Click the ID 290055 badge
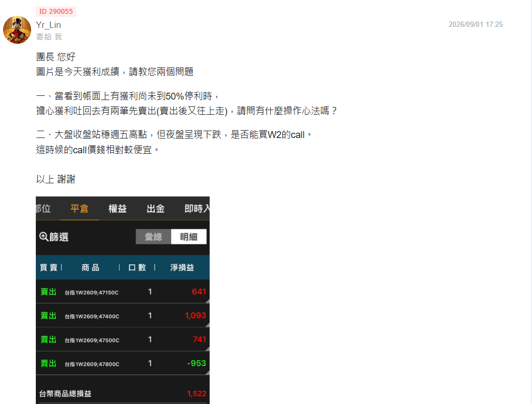This screenshot has width=532, height=404. point(56,11)
